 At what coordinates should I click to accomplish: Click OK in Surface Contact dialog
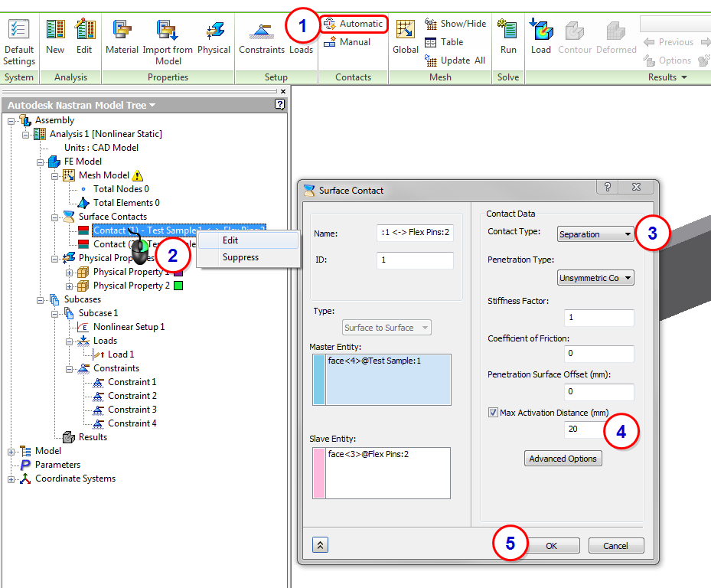(551, 546)
